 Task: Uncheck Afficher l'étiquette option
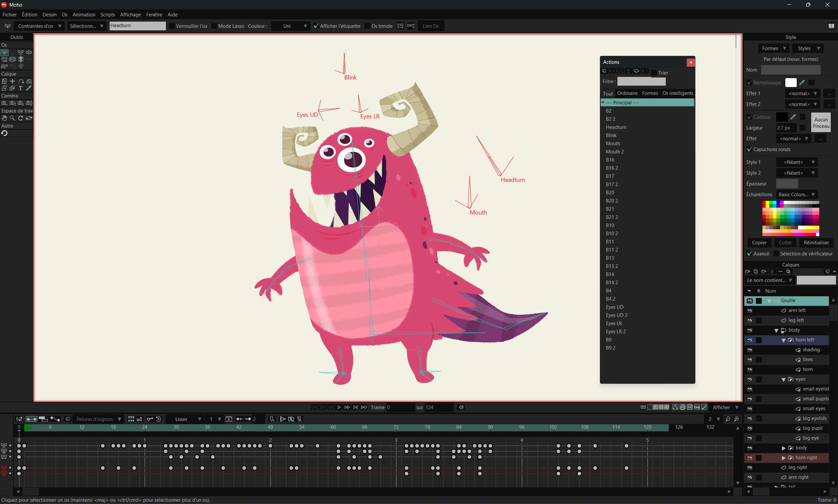[x=316, y=26]
